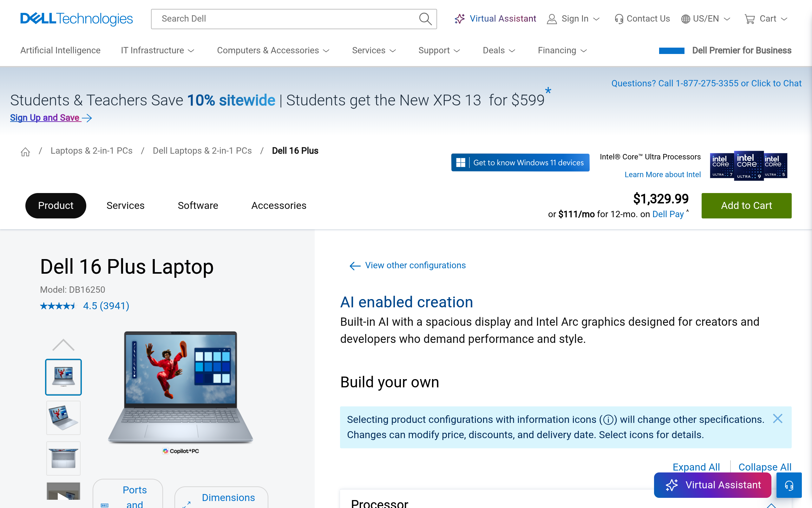Click the Windows logo on the Windows 11 button
The image size is (812, 508).
[461, 163]
